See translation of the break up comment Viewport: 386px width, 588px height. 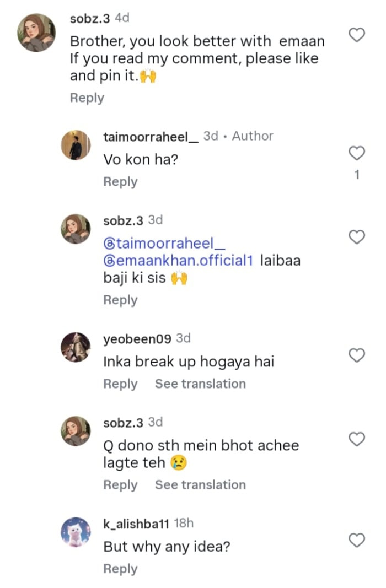coord(200,384)
